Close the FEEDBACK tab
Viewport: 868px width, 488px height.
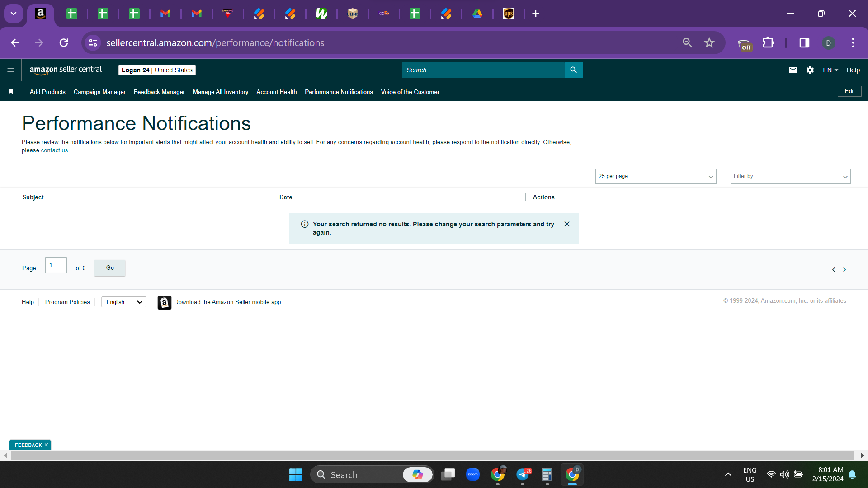click(46, 445)
